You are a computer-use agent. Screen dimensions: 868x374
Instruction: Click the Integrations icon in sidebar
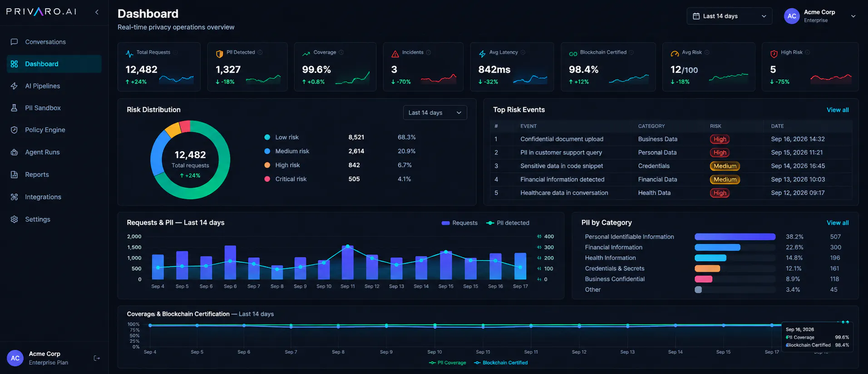tap(14, 197)
